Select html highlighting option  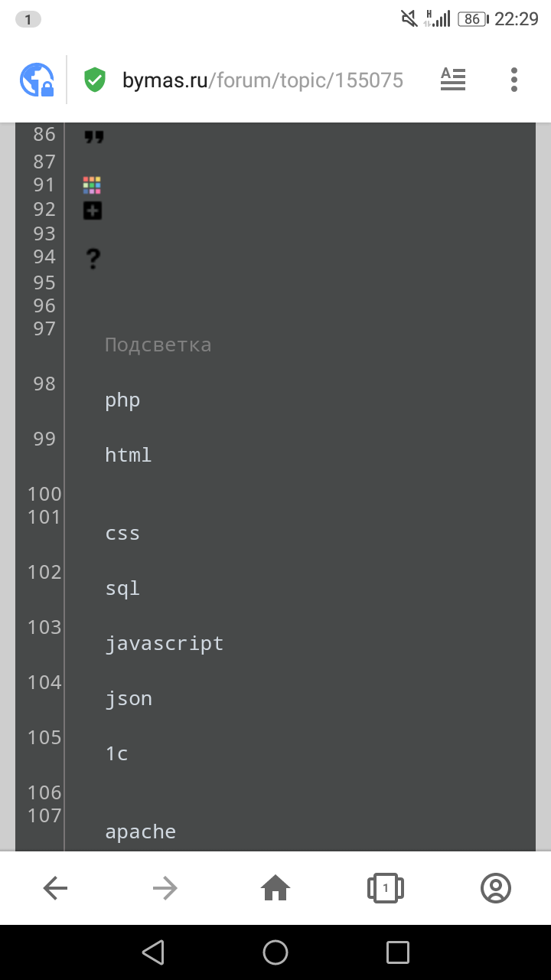pyautogui.click(x=129, y=456)
